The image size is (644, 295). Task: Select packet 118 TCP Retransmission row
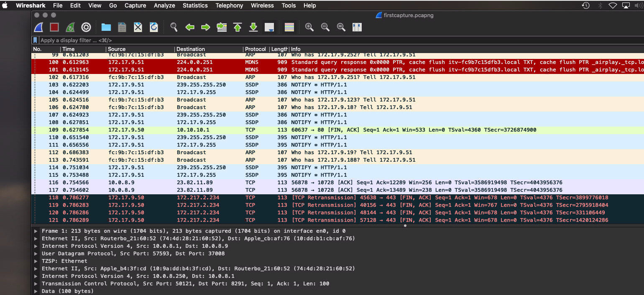[x=338, y=198]
